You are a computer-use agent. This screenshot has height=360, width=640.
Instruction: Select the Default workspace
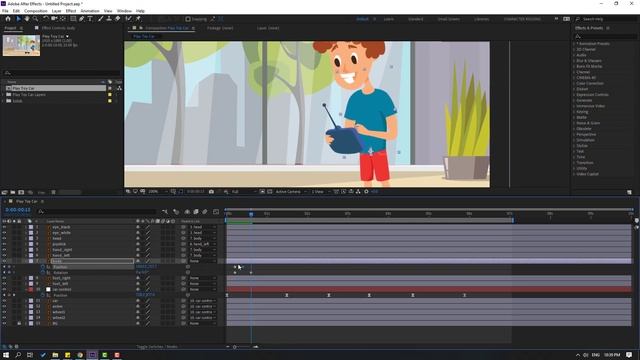coord(362,19)
